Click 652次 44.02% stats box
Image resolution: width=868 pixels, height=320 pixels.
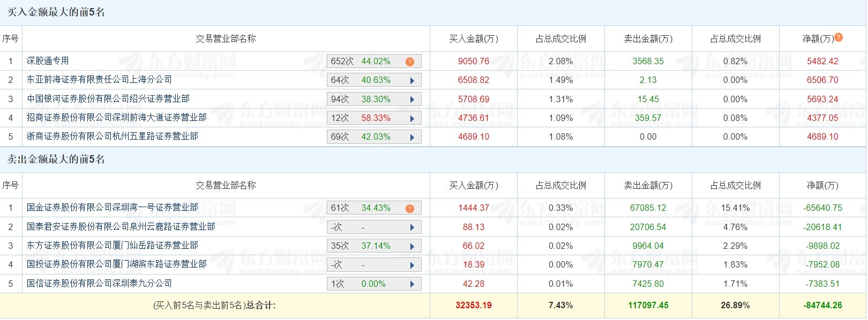tap(374, 62)
